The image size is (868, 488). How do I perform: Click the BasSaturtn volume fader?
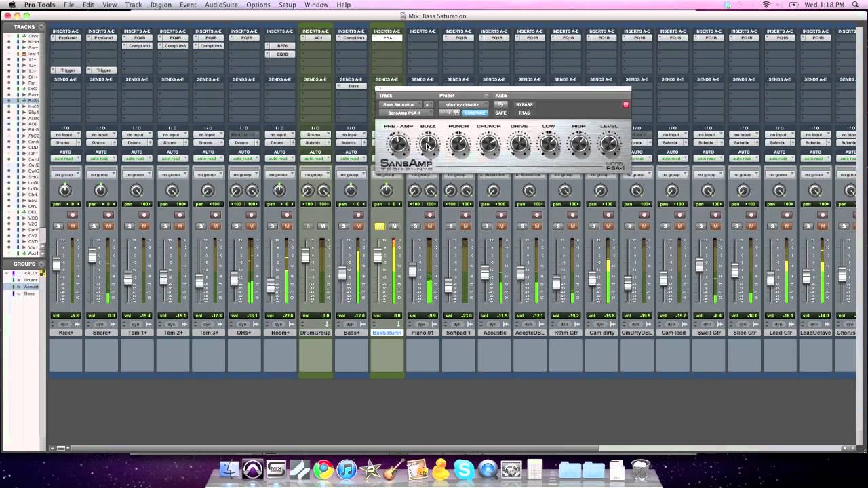[x=378, y=255]
